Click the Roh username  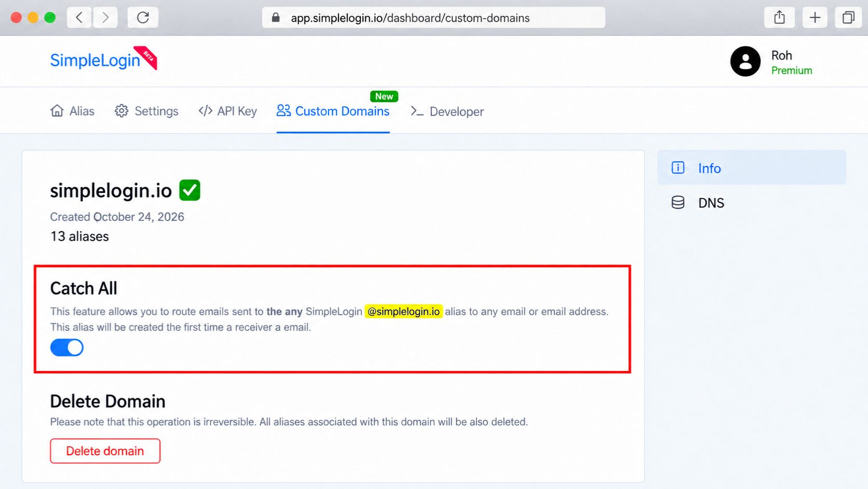[x=781, y=56]
